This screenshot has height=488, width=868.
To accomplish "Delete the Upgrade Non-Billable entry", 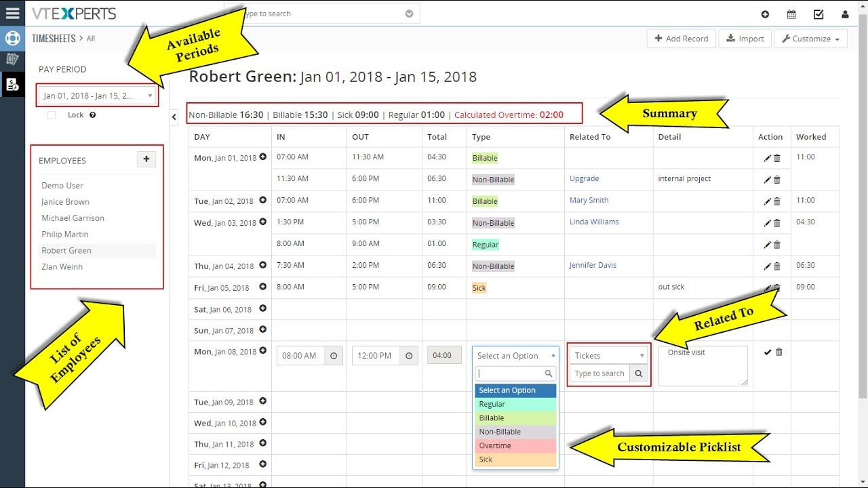I will click(x=777, y=180).
